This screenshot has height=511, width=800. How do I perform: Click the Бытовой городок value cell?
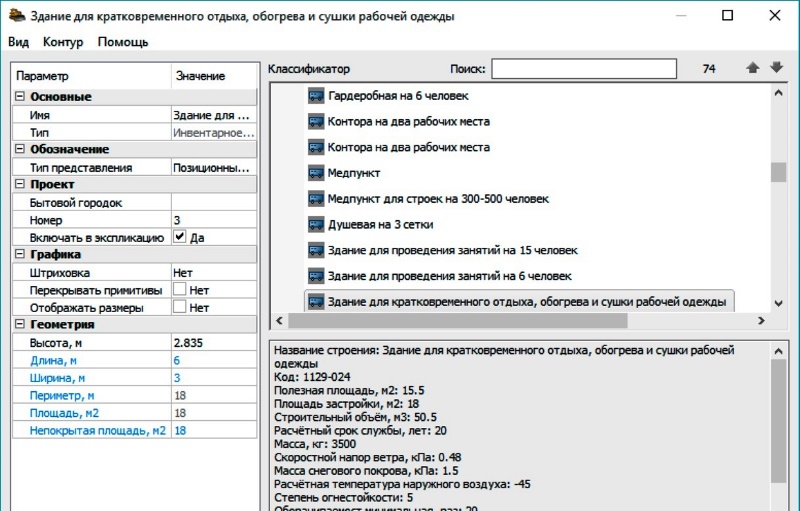[214, 202]
